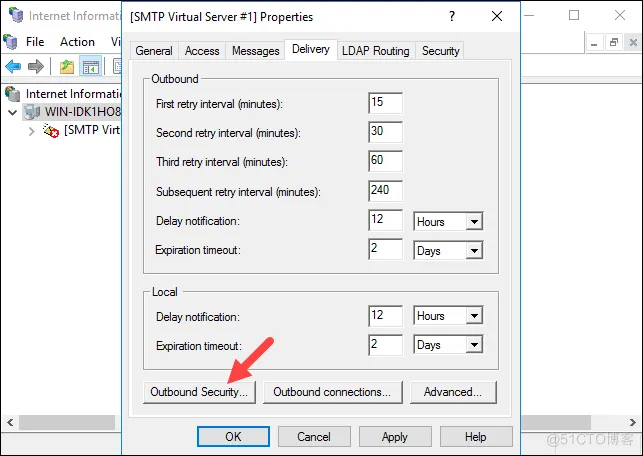Click the Forward arrow toolbar icon

point(36,66)
